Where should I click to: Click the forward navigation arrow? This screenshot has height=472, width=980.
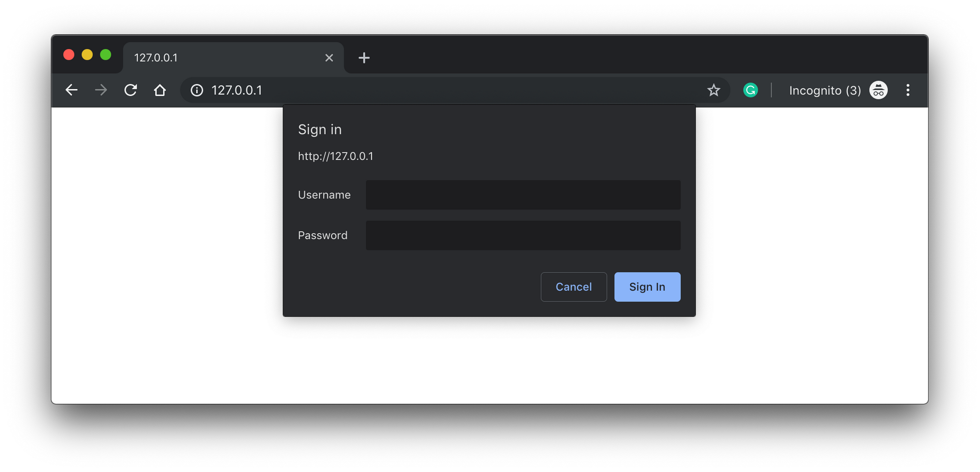click(101, 90)
